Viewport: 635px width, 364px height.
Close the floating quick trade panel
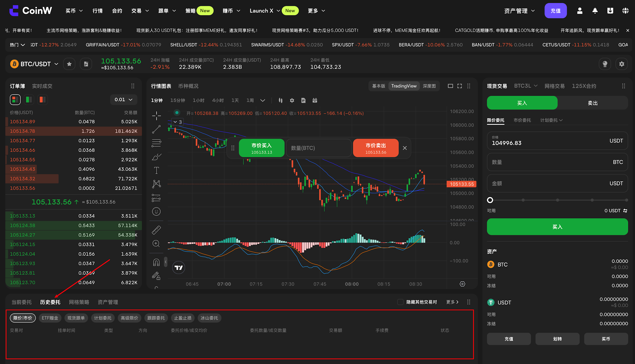(405, 148)
